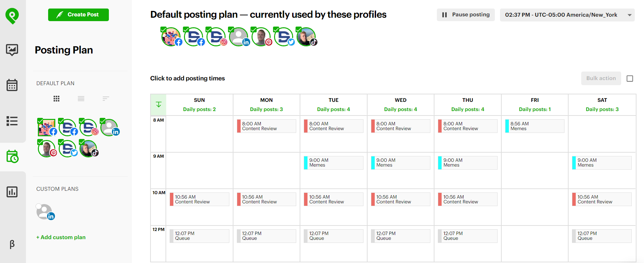
Task: Click the beta (β) icon in the sidebar
Action: click(12, 245)
